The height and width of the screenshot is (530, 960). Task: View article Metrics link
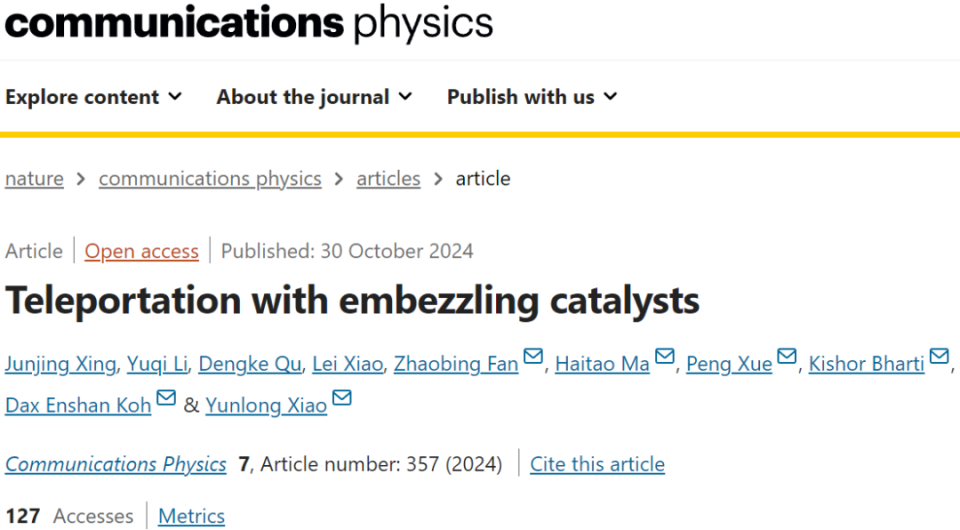[x=192, y=516]
